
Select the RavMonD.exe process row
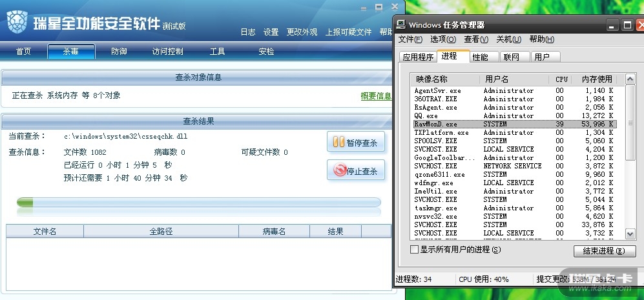point(514,124)
